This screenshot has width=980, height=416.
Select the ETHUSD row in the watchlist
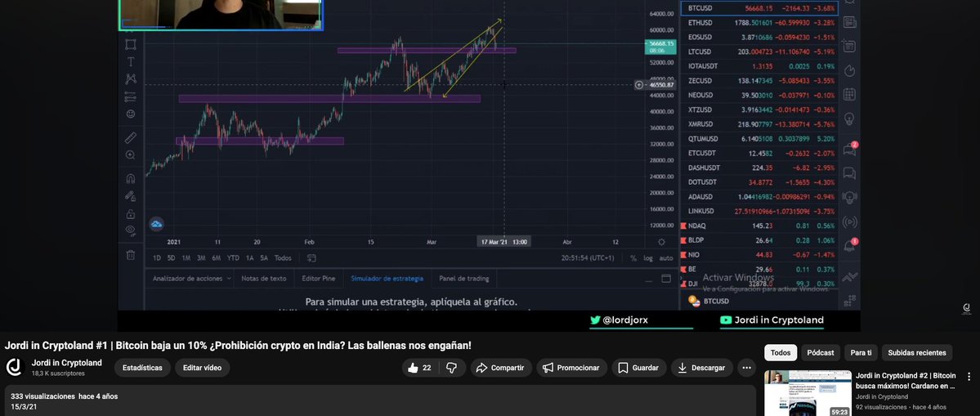(x=758, y=23)
